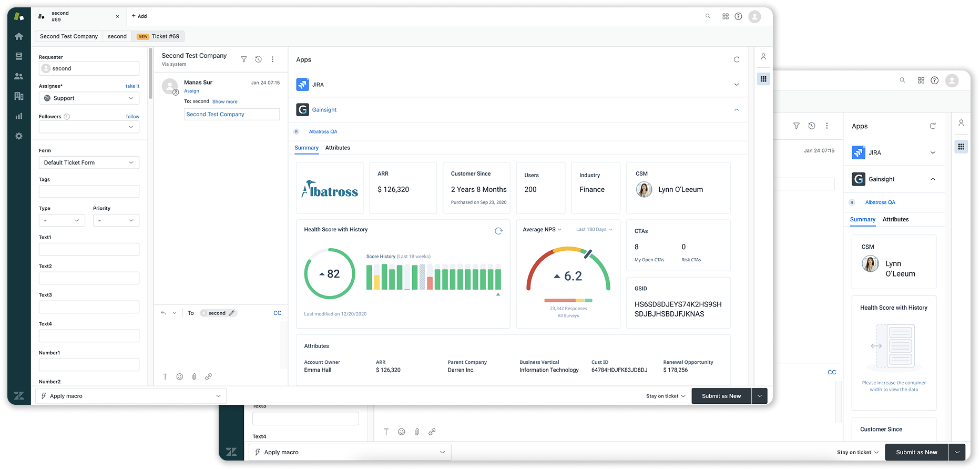
Task: Switch to the Attributes tab in front window
Action: [x=338, y=148]
